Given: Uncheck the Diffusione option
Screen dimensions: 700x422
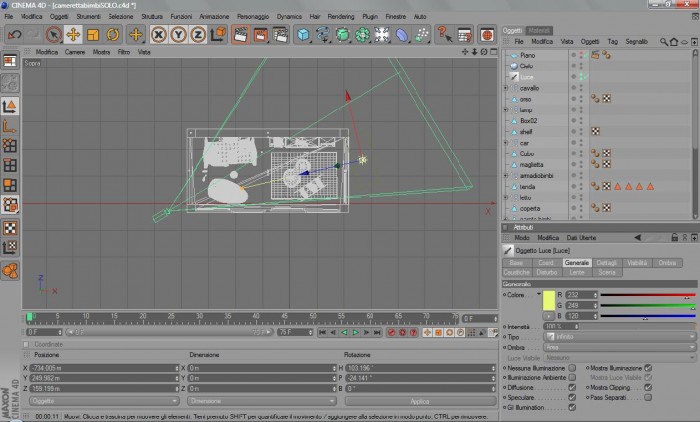Looking at the screenshot, I should (x=572, y=388).
